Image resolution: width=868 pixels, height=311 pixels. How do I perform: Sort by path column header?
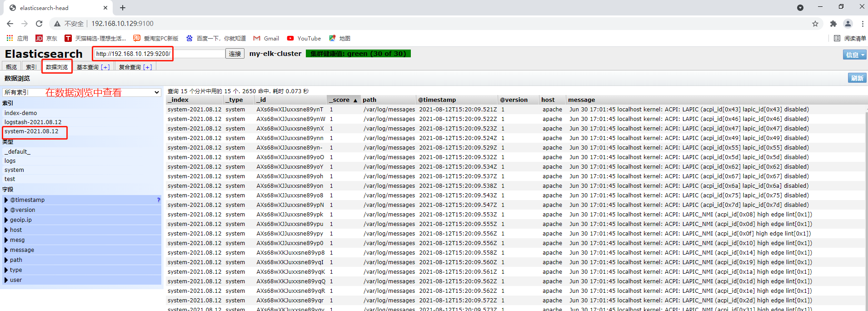click(x=389, y=100)
